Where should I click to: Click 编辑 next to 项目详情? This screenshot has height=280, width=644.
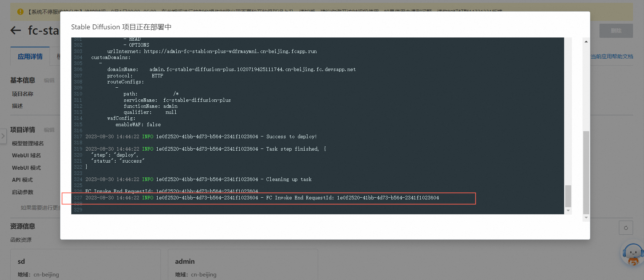click(49, 130)
